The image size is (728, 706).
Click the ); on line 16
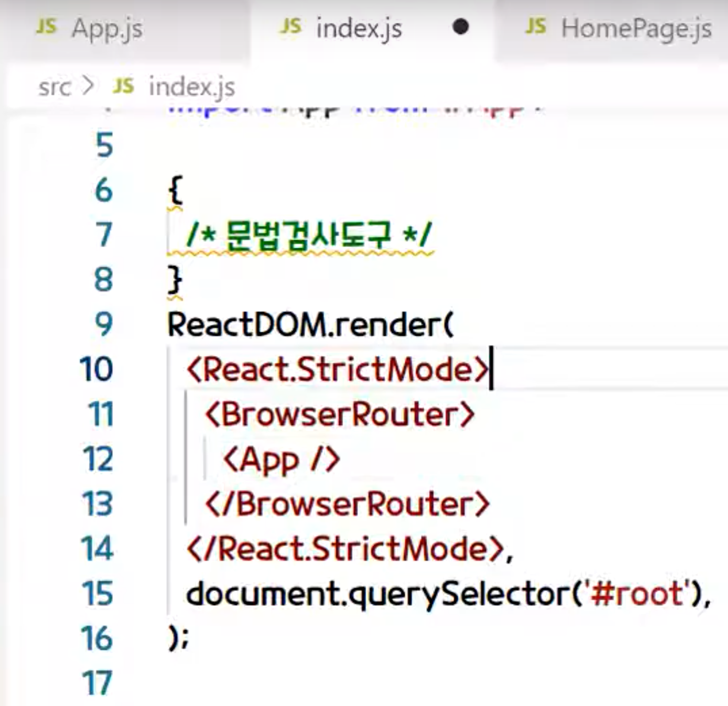(179, 639)
